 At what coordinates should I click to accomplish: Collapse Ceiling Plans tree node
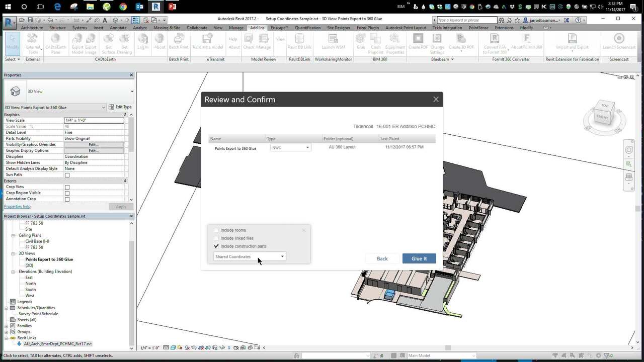point(14,235)
